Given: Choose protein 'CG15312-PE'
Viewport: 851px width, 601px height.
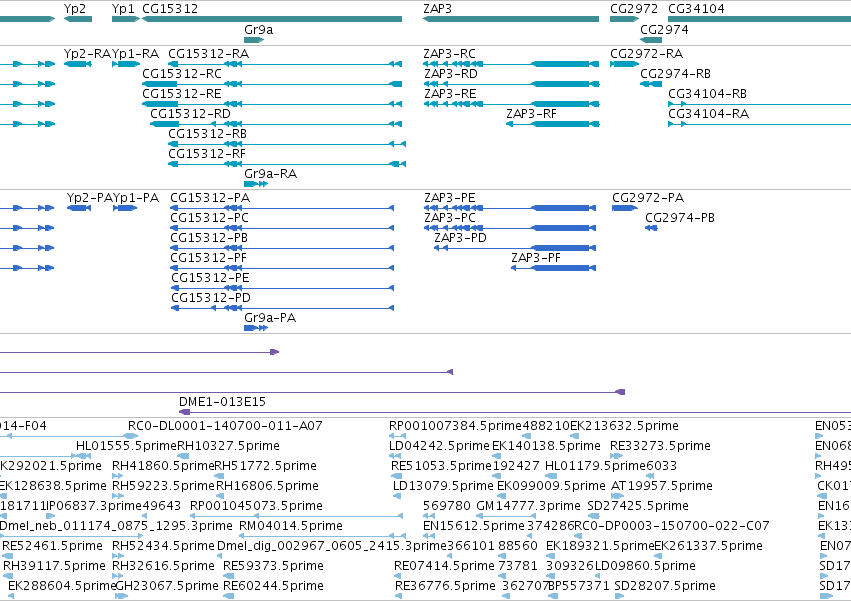Looking at the screenshot, I should tap(210, 279).
